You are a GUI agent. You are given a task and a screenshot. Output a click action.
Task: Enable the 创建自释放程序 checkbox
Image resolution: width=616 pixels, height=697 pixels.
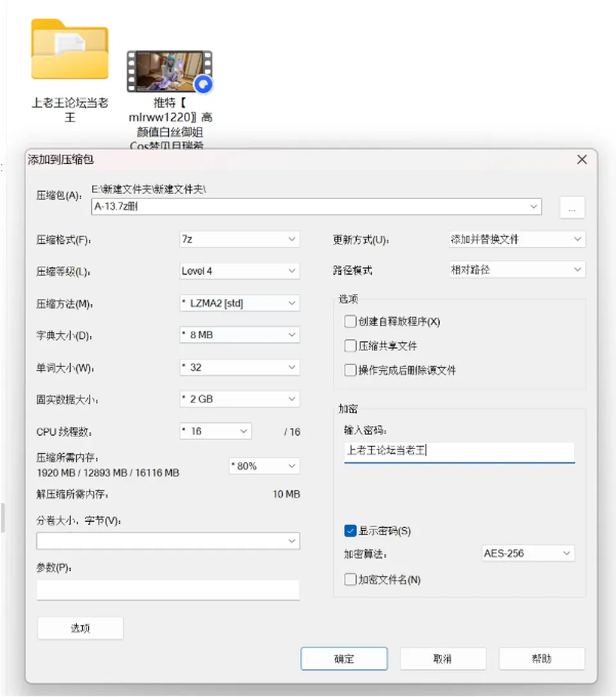350,322
